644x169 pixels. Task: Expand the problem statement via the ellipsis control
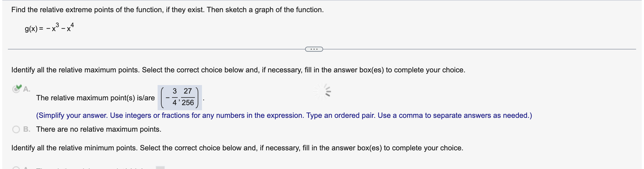314,49
